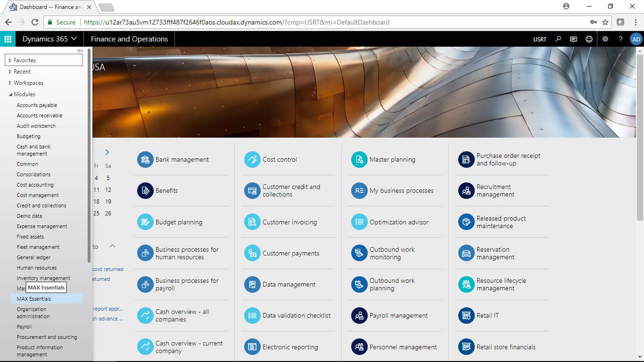Go back in browser history
644x362 pixels.
tap(8, 22)
